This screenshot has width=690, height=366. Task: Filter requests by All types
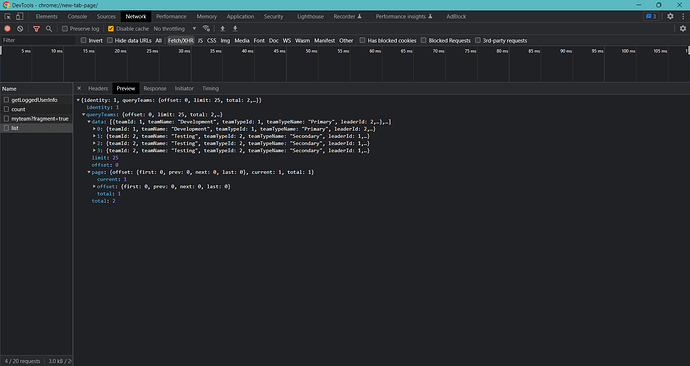pos(158,40)
